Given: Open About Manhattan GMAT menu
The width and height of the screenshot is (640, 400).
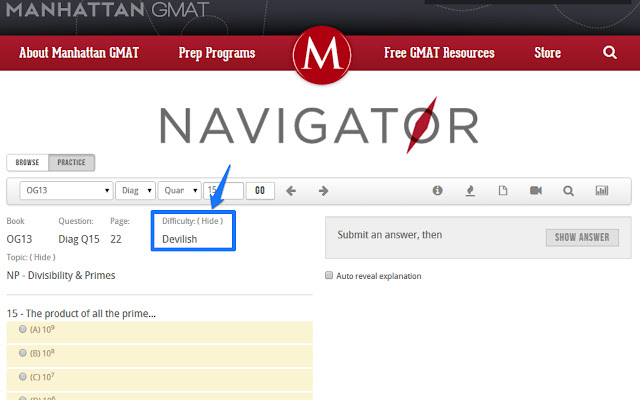Looking at the screenshot, I should coord(79,53).
